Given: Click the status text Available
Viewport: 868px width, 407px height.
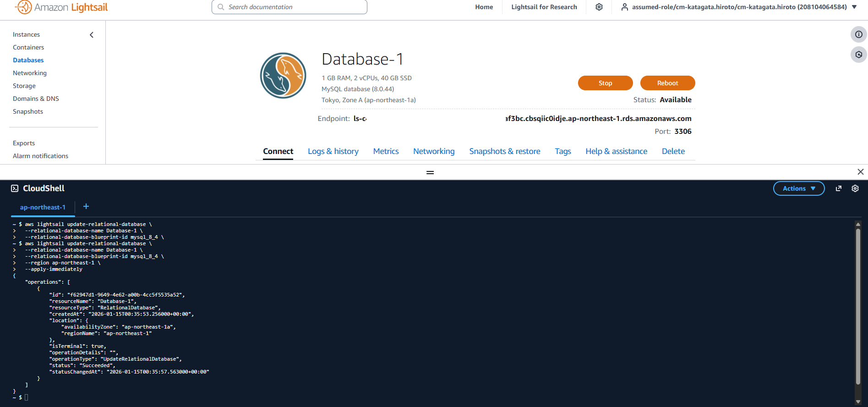Looking at the screenshot, I should point(676,100).
